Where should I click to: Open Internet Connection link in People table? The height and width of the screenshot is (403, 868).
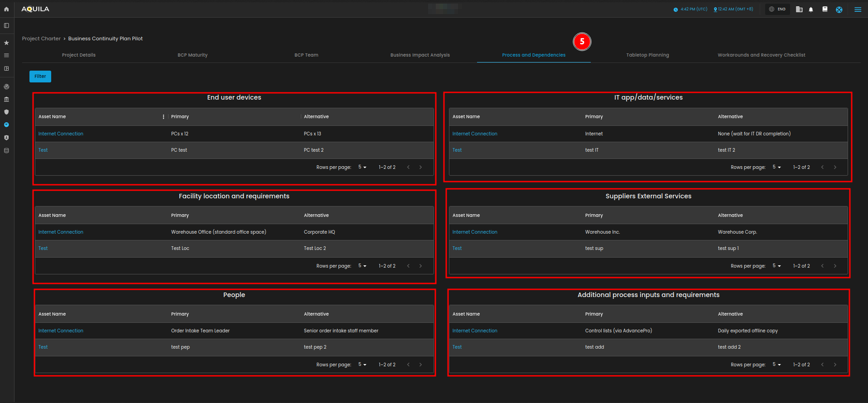pos(61,331)
